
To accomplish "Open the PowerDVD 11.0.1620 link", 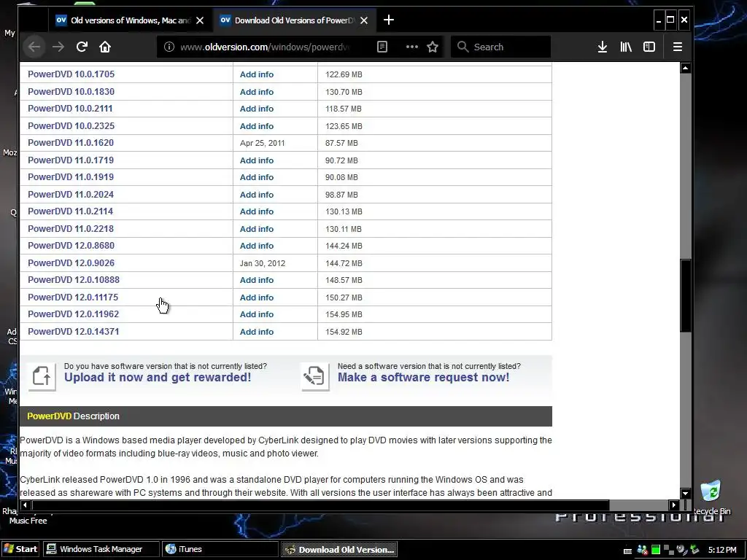I will tap(71, 143).
